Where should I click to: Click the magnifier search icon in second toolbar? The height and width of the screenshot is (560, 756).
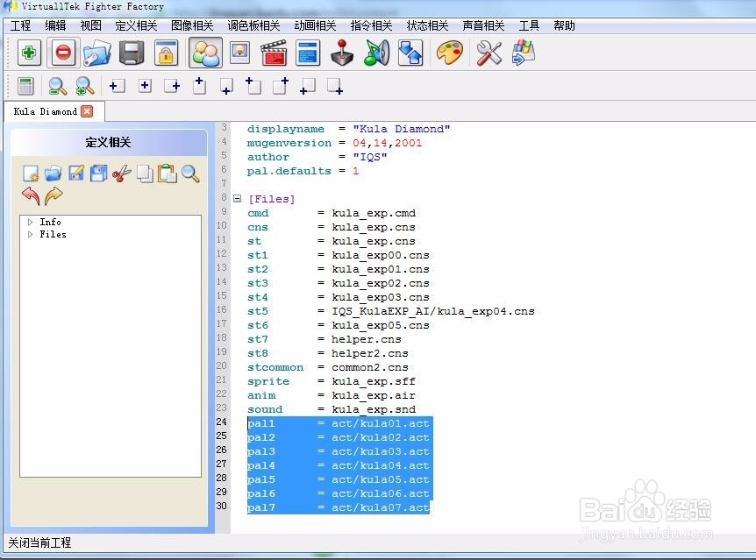[57, 86]
